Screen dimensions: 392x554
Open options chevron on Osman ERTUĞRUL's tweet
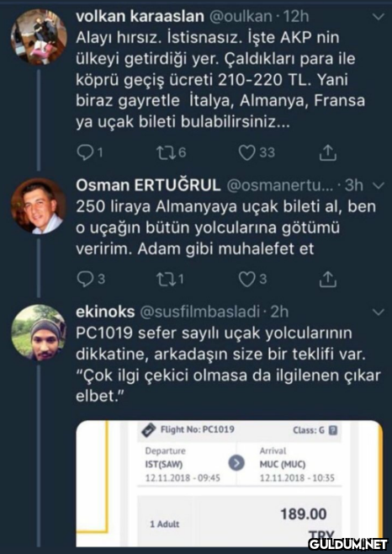[x=379, y=185]
